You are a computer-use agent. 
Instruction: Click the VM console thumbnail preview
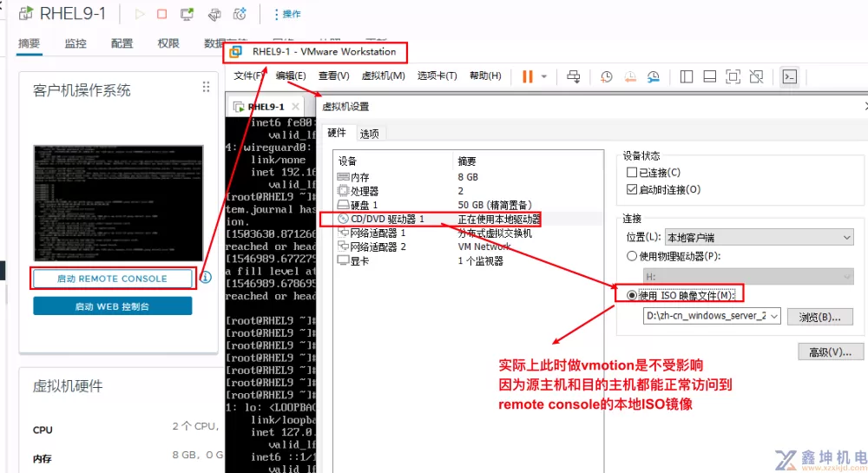(x=118, y=203)
